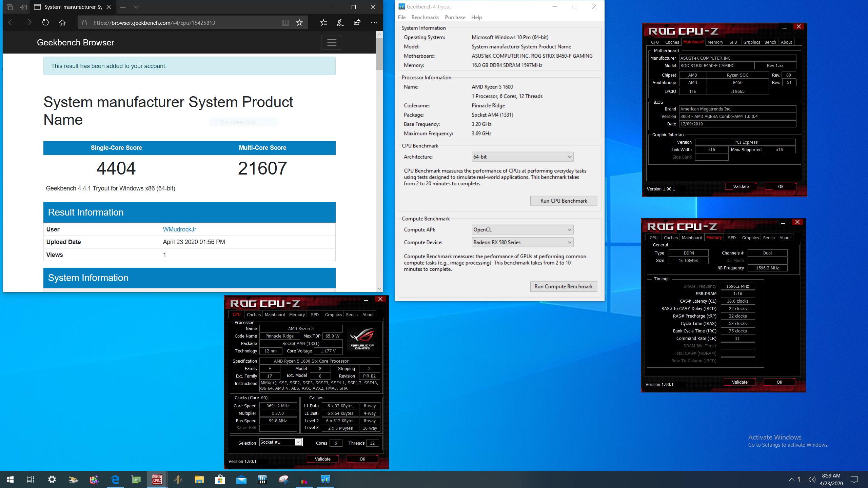Refresh the Geekbench results page

tap(45, 23)
